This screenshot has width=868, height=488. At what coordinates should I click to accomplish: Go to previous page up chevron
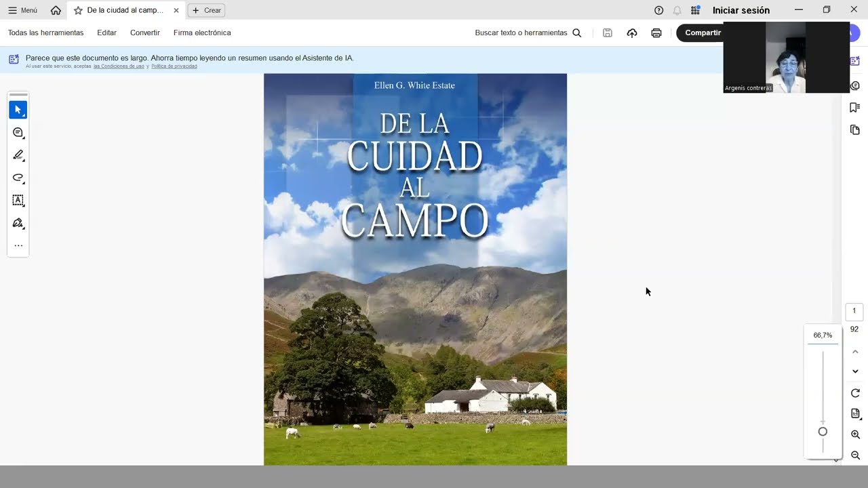(x=855, y=352)
